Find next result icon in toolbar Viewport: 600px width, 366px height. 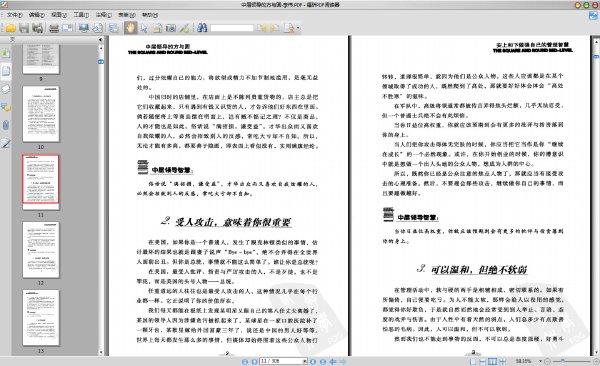click(x=275, y=28)
